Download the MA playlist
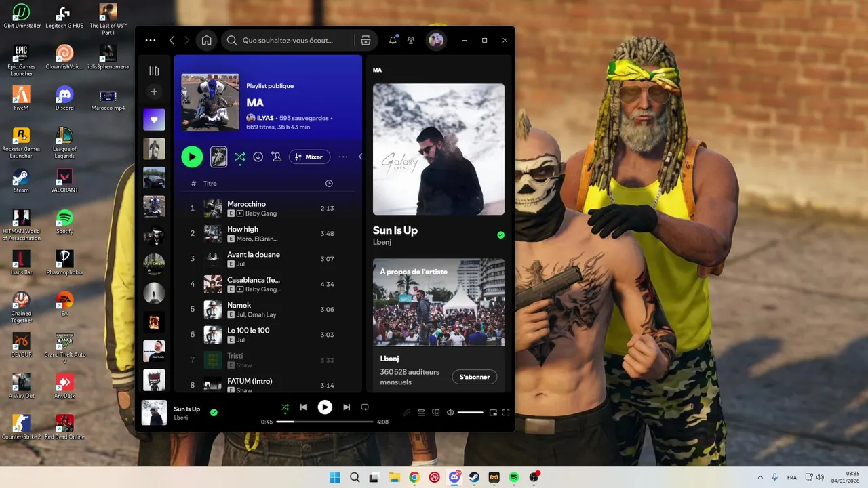Screen dimensions: 868x488 (258, 157)
